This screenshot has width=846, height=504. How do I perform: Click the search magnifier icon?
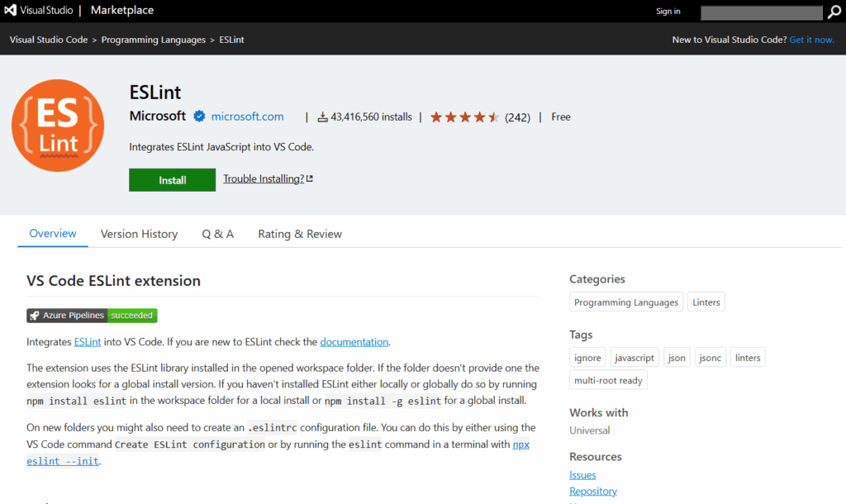pos(834,12)
